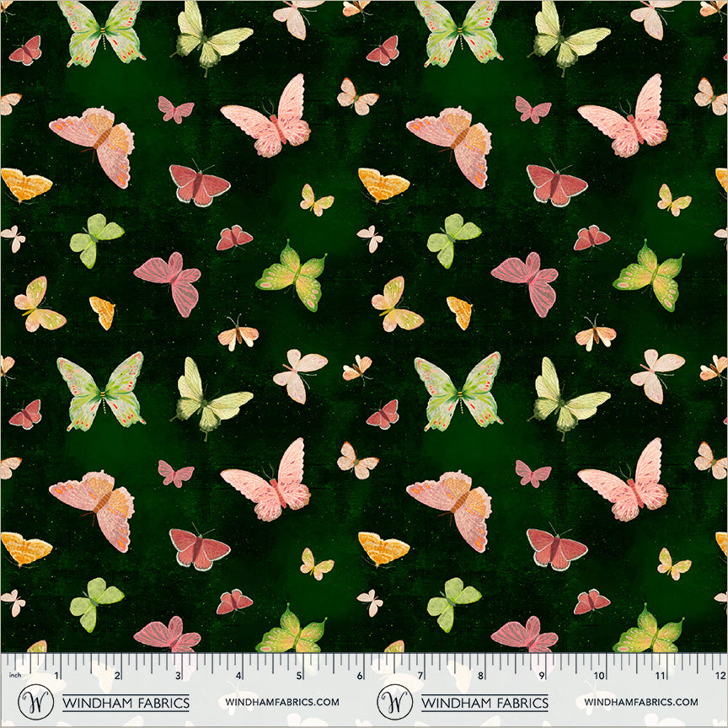Click the right WINDHAM FABRICS brand name
The width and height of the screenshot is (728, 728).
point(484,703)
